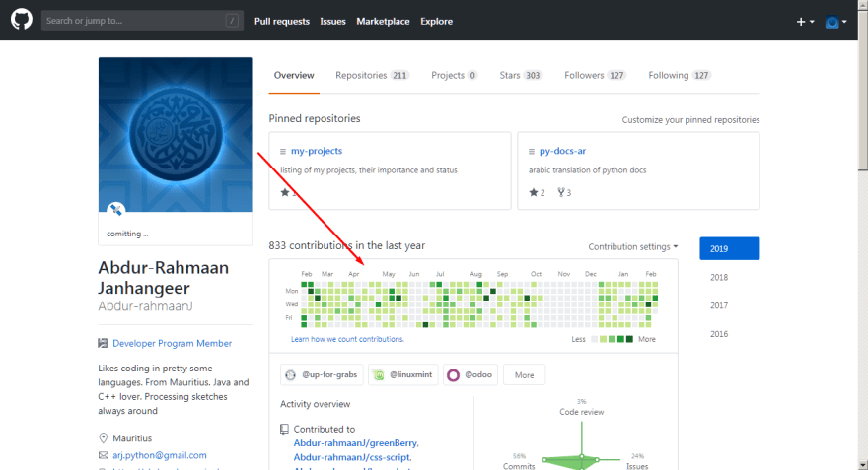The width and height of the screenshot is (868, 470).
Task: Click the status emoji icon on avatar
Action: (115, 210)
